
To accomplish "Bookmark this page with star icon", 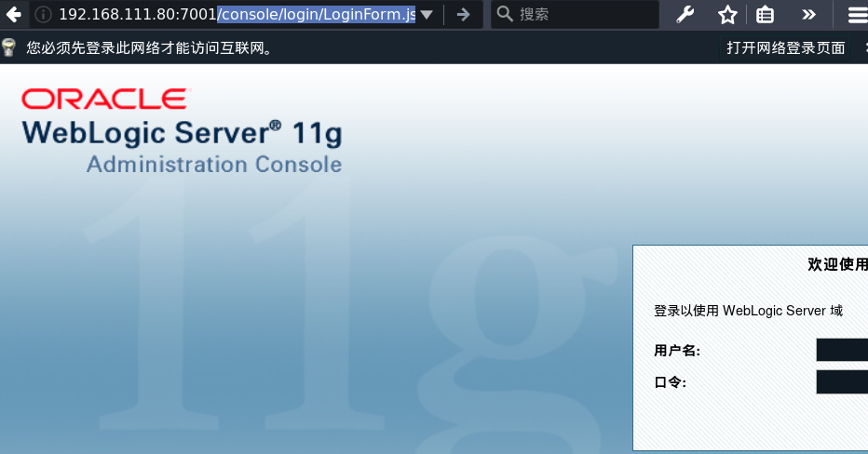I will [x=727, y=14].
